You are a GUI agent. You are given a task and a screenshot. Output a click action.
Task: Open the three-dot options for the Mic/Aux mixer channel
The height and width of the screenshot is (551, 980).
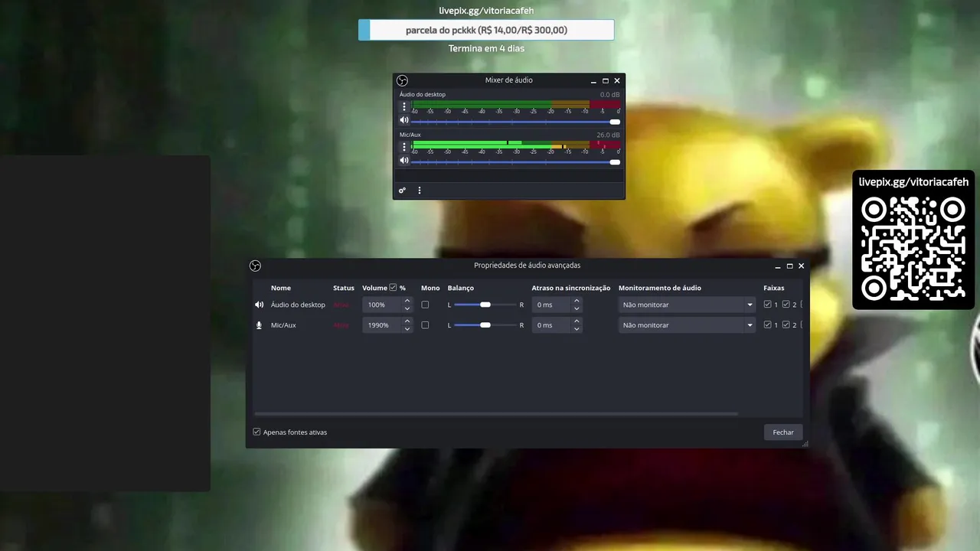tap(404, 146)
